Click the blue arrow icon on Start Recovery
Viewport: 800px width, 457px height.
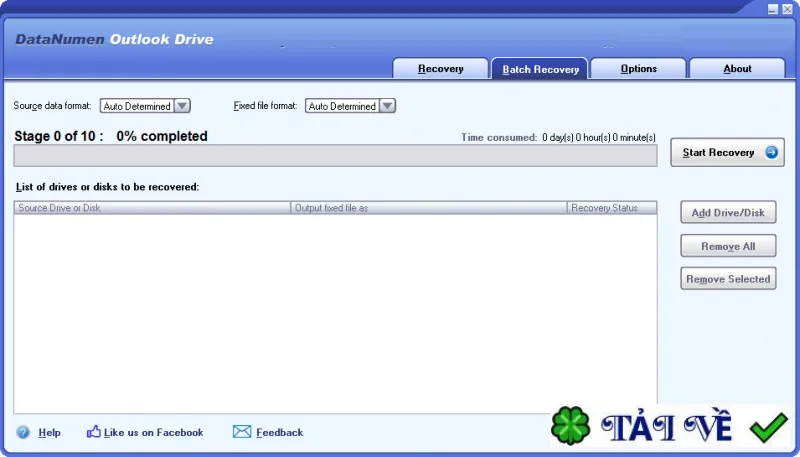click(771, 152)
